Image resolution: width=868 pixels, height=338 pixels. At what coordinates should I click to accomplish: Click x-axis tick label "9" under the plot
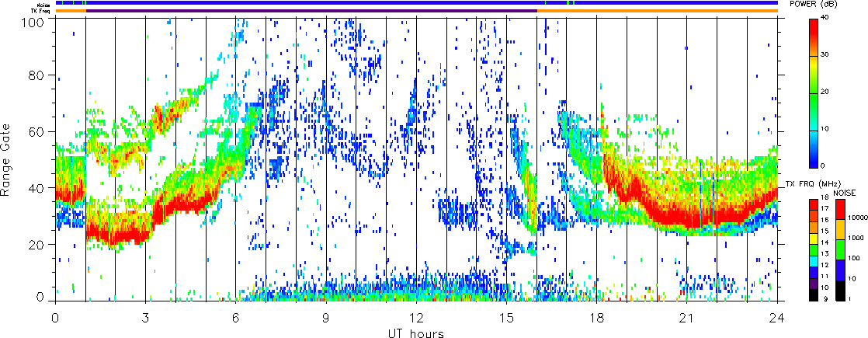pyautogui.click(x=326, y=317)
